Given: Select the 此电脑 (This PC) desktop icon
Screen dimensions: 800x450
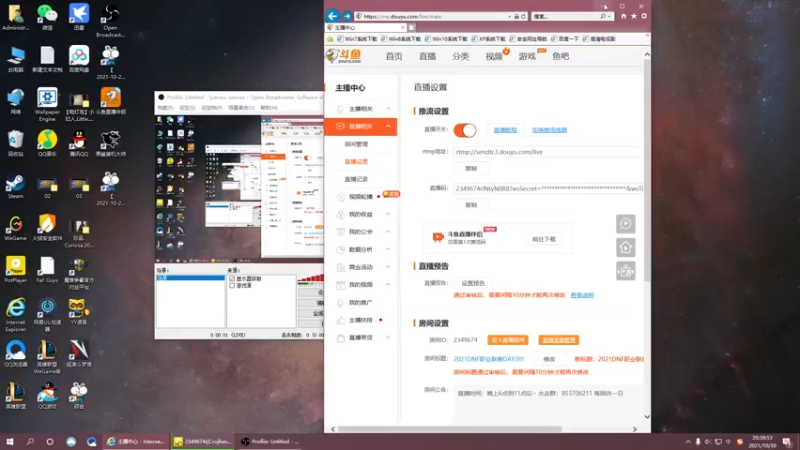Looking at the screenshot, I should 15,59.
